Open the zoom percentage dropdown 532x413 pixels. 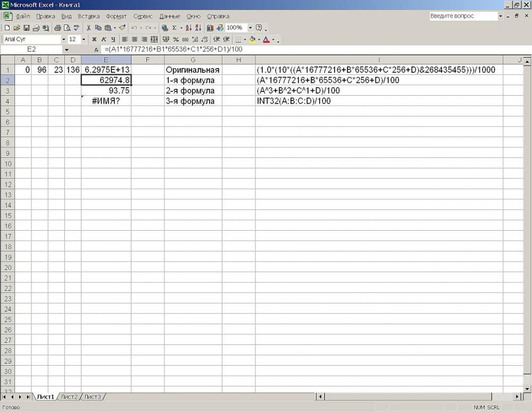[x=251, y=28]
